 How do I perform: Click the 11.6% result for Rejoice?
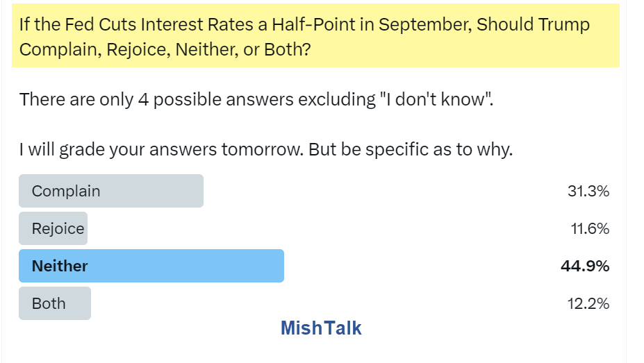click(x=590, y=228)
